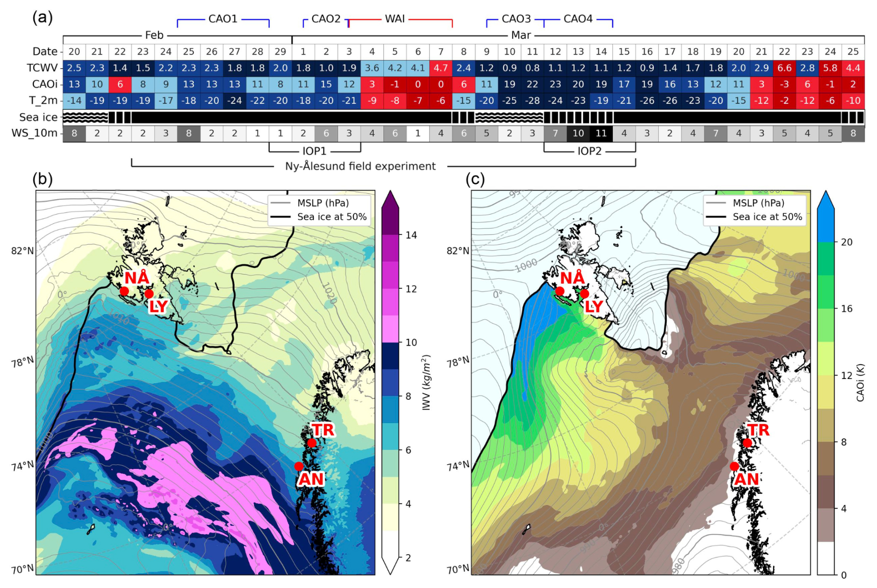Click the TR red station marker in panel (c)
The image size is (877, 588).
pyautogui.click(x=747, y=443)
